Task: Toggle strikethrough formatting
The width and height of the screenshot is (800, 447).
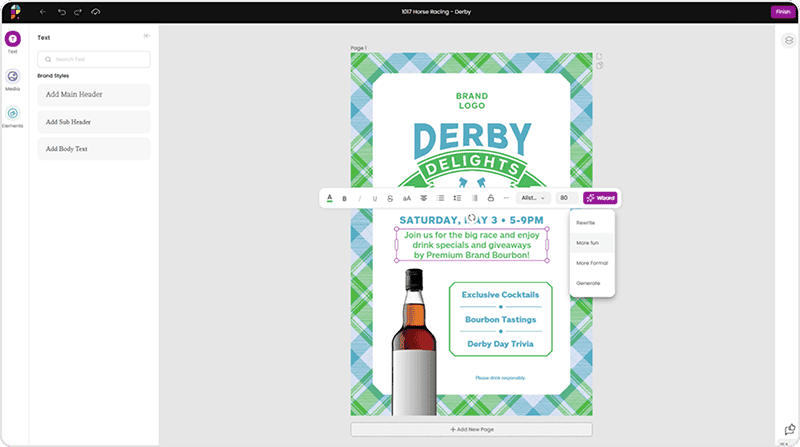Action: pos(390,198)
